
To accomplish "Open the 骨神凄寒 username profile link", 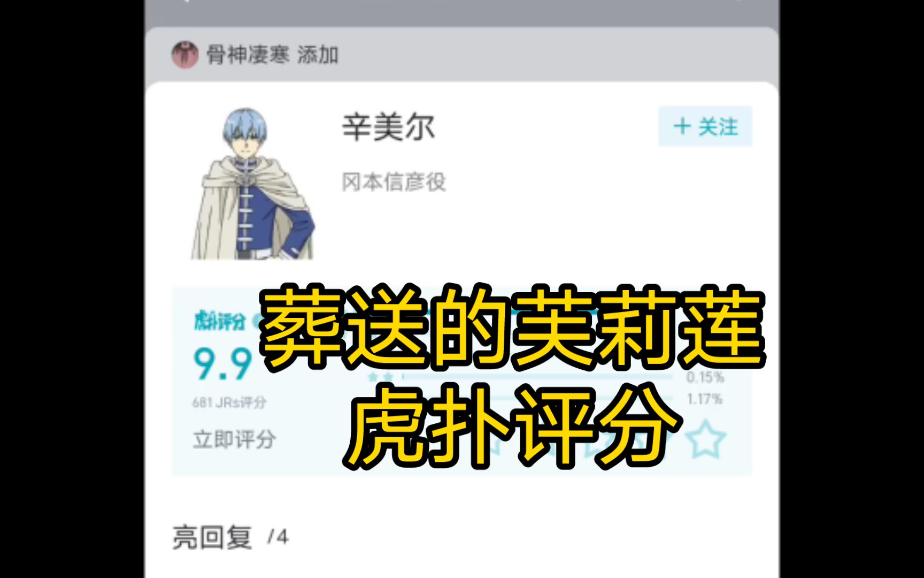I will pyautogui.click(x=248, y=55).
